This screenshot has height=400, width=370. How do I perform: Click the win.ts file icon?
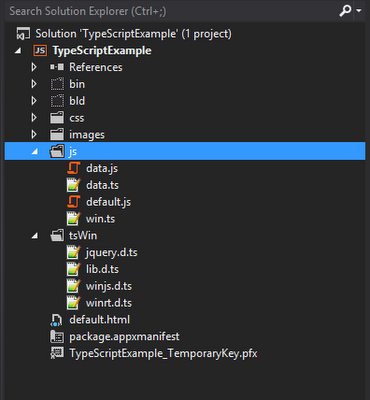[74, 219]
